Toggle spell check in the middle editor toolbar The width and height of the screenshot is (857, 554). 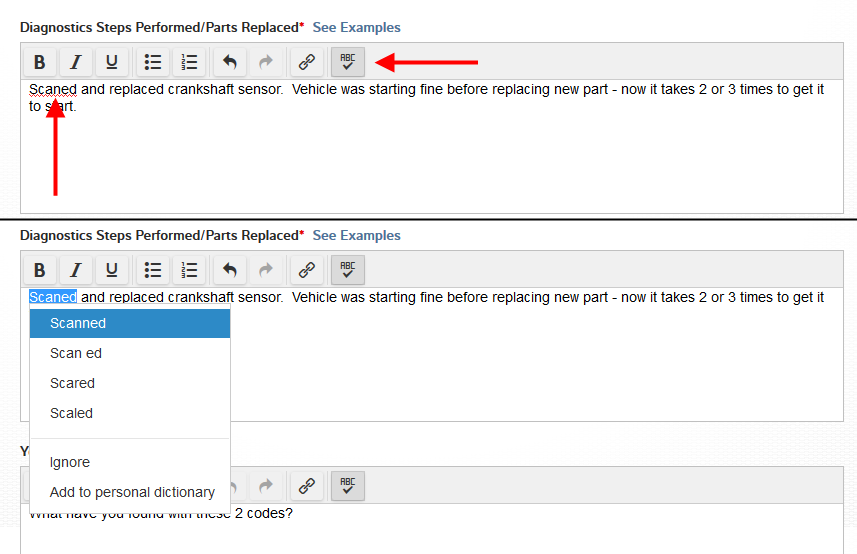coord(348,270)
